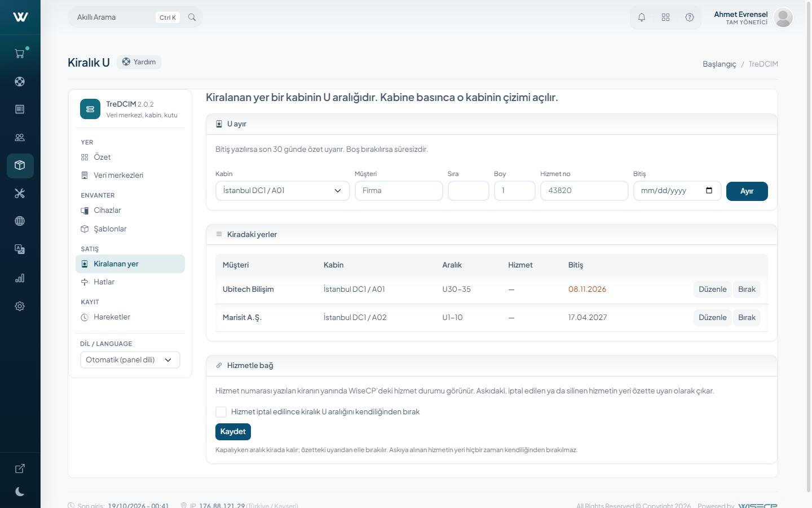This screenshot has width=812, height=508.
Task: Open the apps grid icon in header
Action: pyautogui.click(x=665, y=17)
